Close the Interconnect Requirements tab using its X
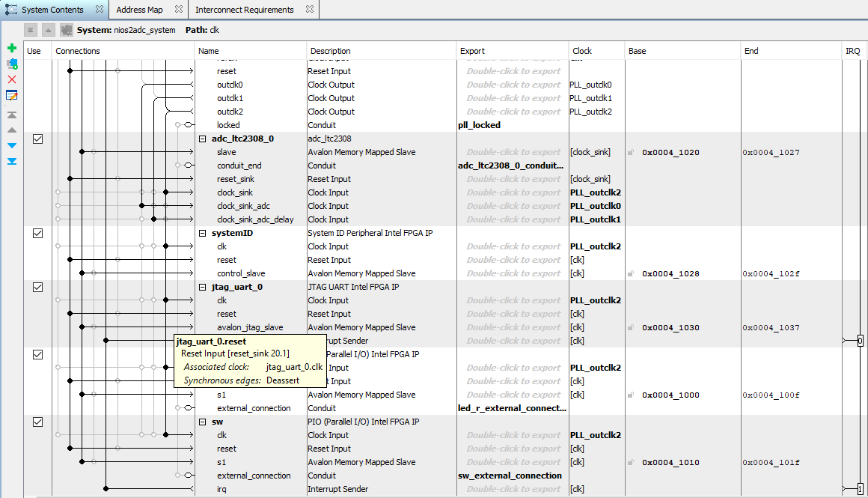This screenshot has height=498, width=868. coord(310,9)
